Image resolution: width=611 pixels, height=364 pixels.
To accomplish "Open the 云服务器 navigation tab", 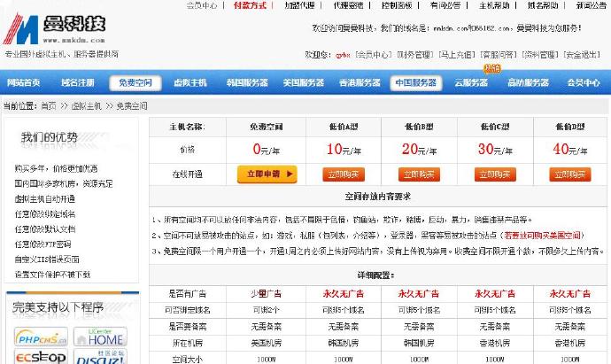I will point(471,83).
